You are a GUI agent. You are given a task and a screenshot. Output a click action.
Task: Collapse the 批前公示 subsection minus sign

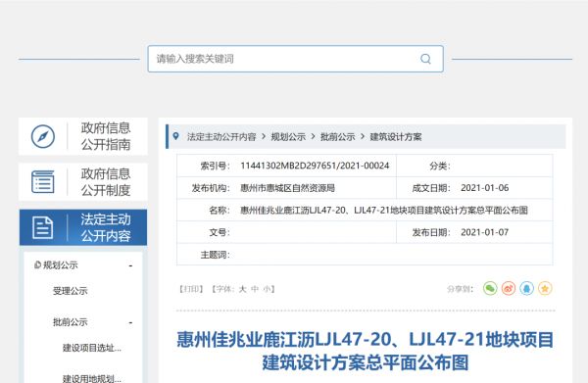(x=130, y=322)
